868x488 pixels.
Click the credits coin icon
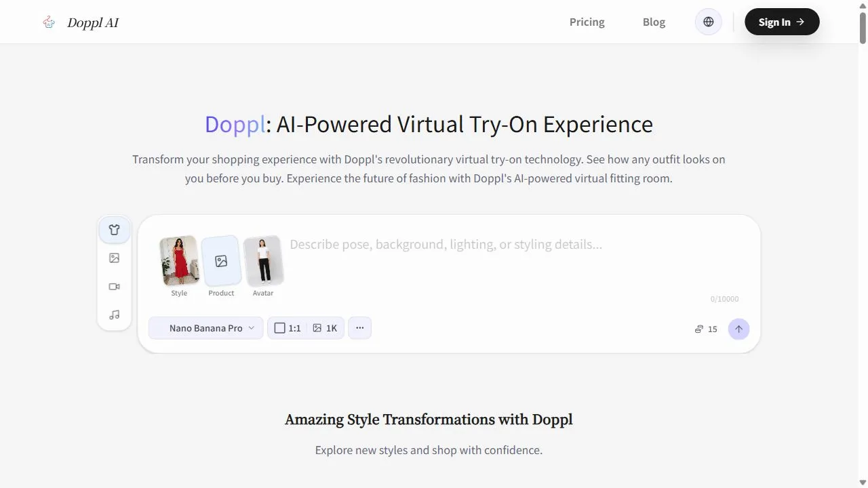[699, 329]
